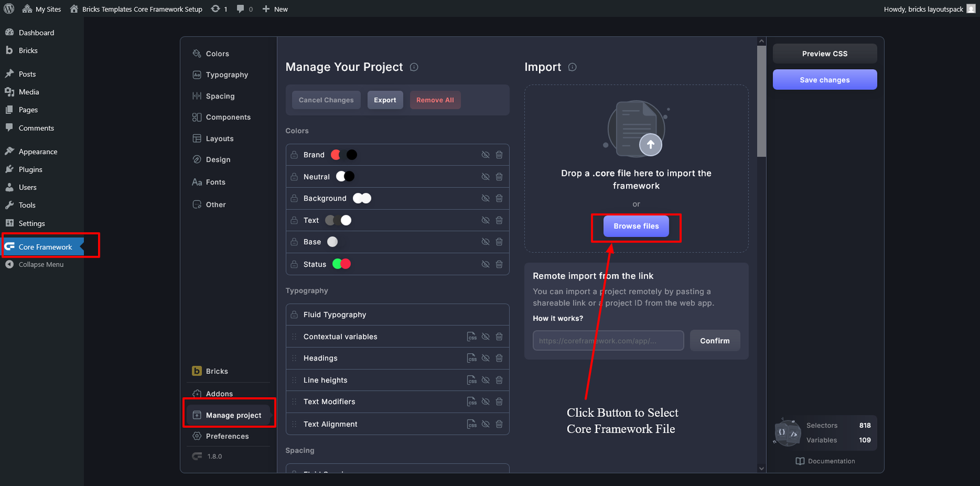
Task: Click the red Brand color swatch
Action: tap(336, 155)
